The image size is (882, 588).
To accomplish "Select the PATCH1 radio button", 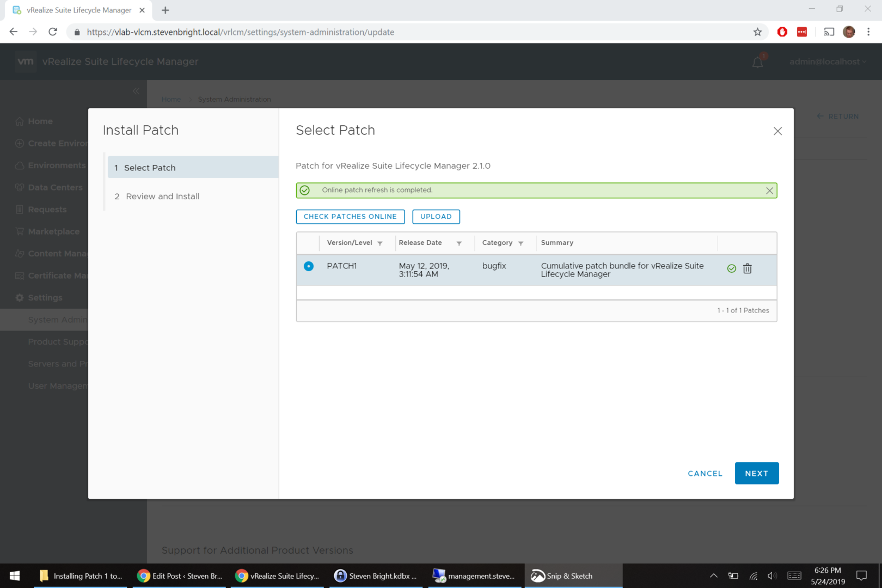I will (x=309, y=266).
